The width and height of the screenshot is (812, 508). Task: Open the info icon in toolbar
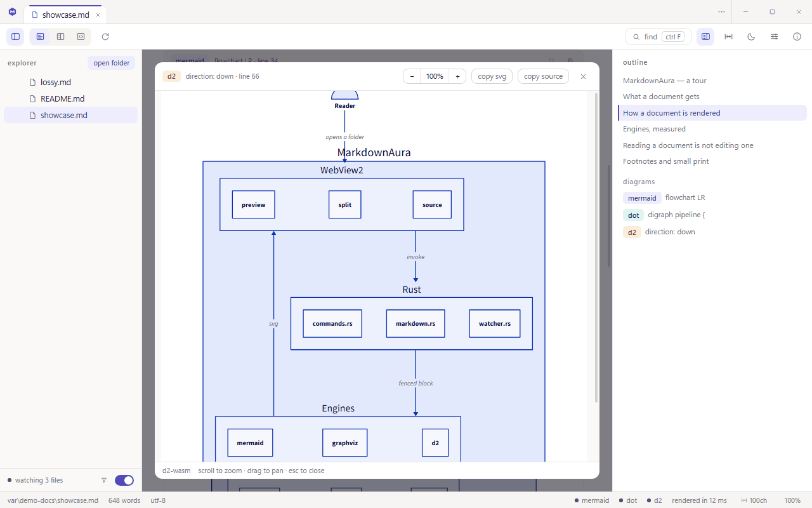pos(797,37)
